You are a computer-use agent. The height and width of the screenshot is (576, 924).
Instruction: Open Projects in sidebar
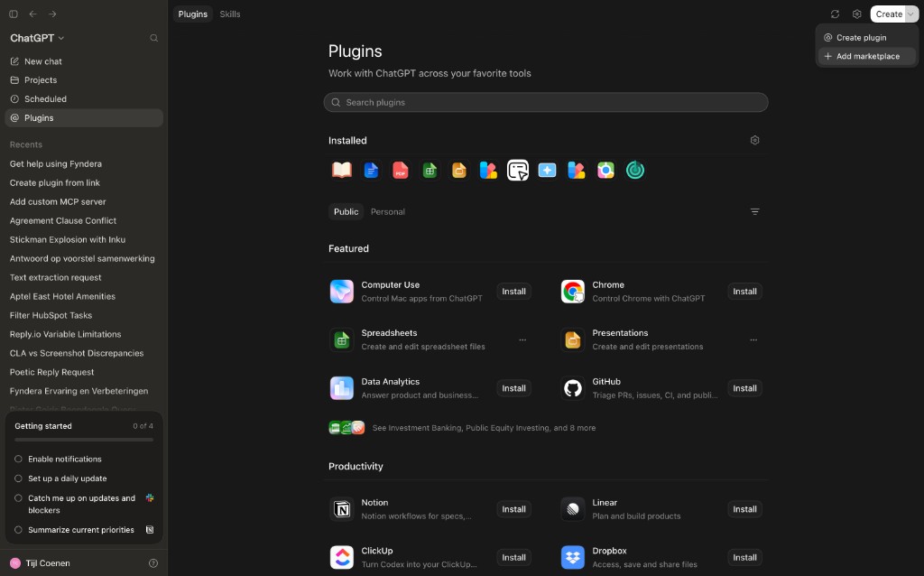pos(84,80)
